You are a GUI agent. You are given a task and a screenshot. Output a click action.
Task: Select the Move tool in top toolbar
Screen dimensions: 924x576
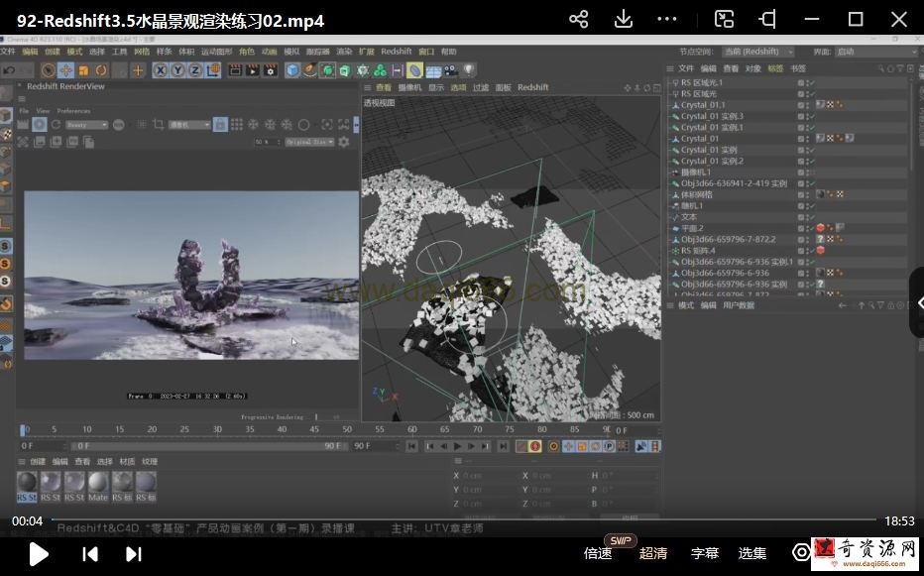pos(65,70)
